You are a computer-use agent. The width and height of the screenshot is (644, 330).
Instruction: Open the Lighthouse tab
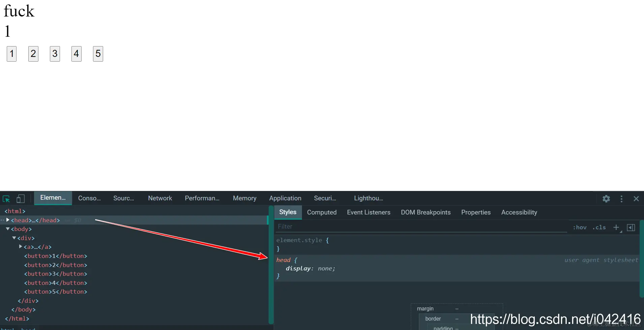point(368,198)
